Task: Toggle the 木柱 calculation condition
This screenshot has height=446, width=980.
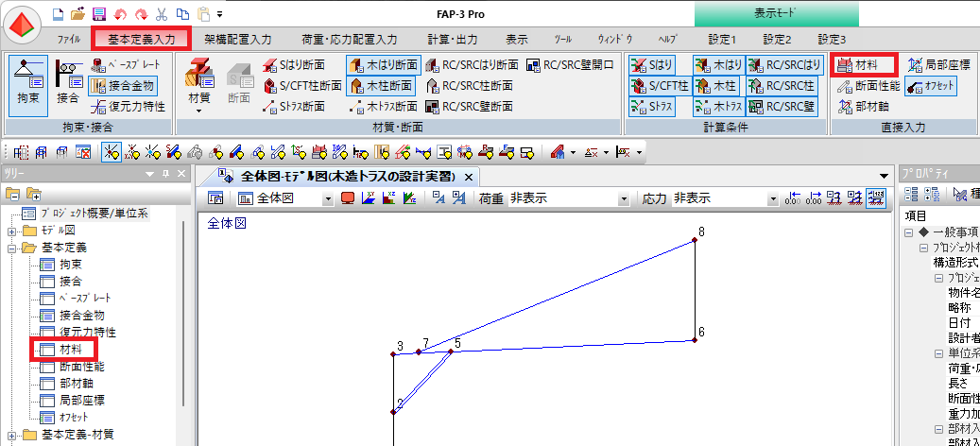Action: point(717,85)
